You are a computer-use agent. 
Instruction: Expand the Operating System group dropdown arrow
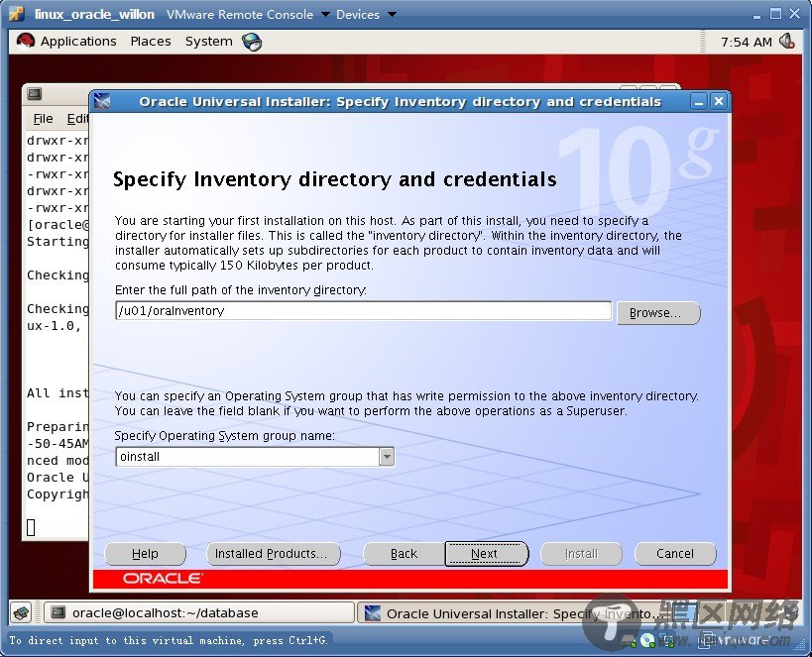pos(387,457)
